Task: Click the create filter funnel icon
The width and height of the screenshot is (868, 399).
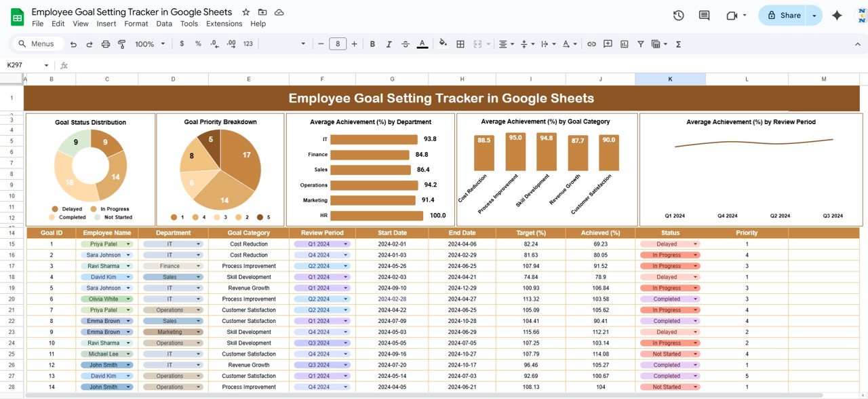Action: 640,44
